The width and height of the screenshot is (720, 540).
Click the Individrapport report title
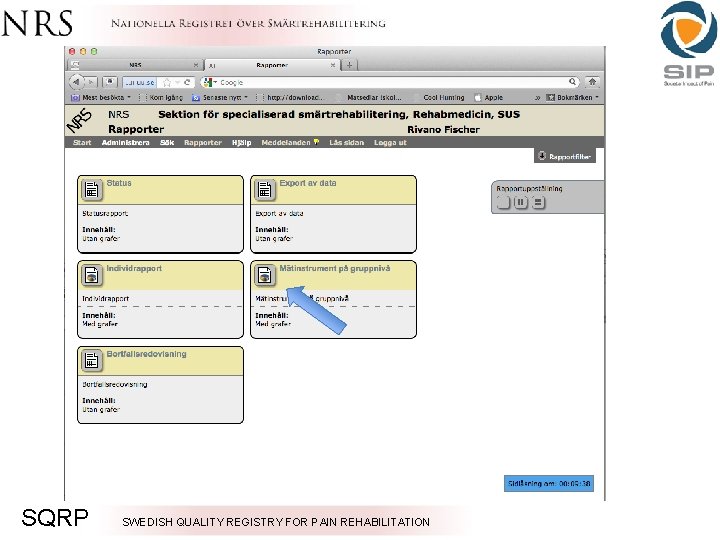tap(134, 268)
